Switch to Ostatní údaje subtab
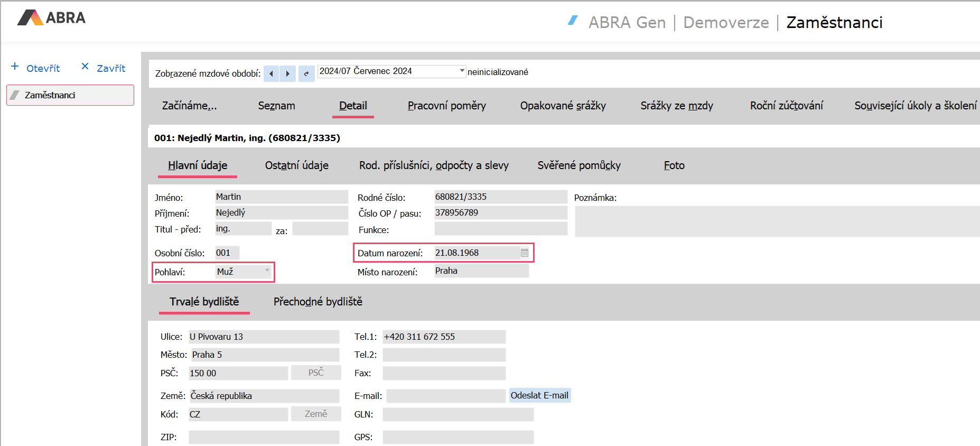Screen dimensions: 980x446 click(x=296, y=165)
